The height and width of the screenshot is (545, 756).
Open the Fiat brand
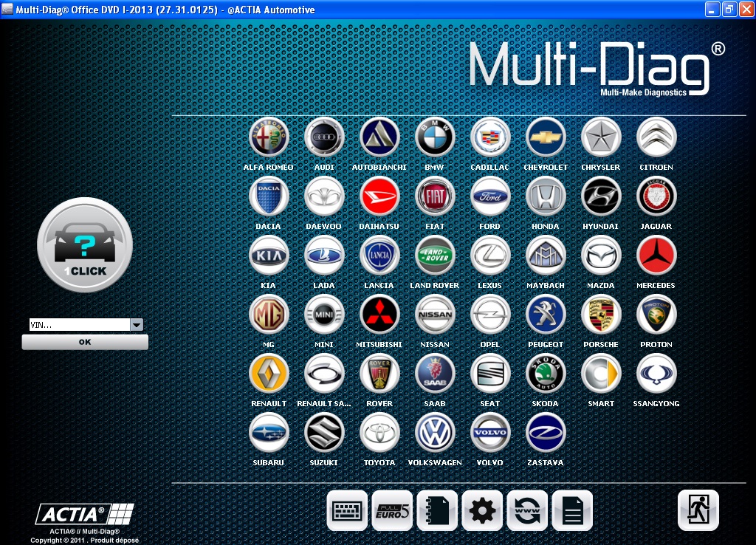point(435,196)
